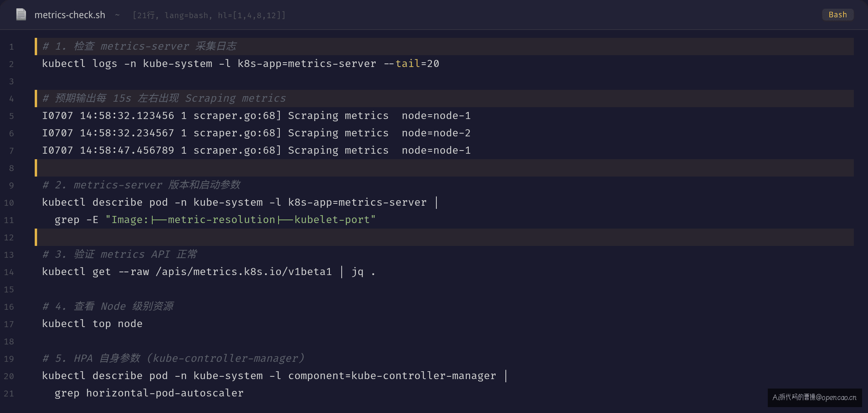This screenshot has width=868, height=413.
Task: Click the kubectl get --raw command
Action: (x=209, y=272)
